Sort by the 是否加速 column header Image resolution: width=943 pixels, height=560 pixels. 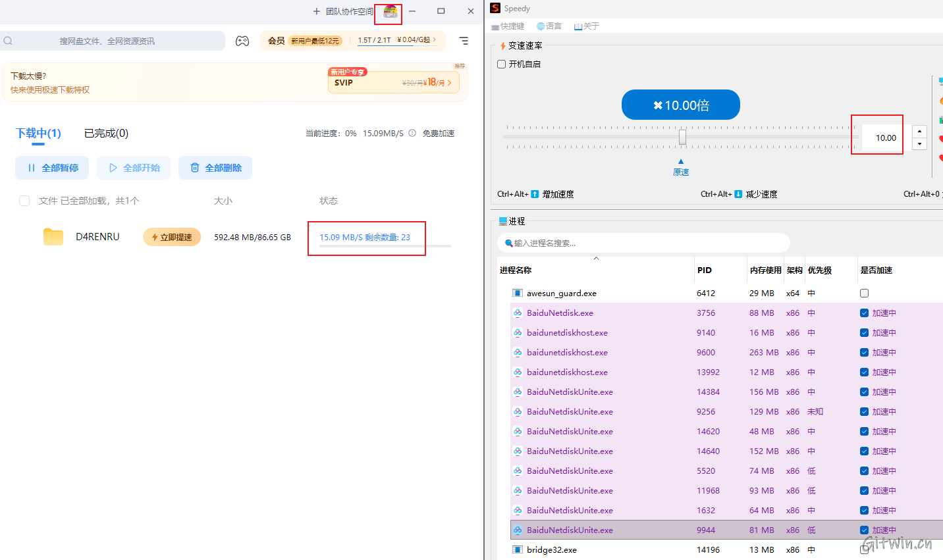(900, 270)
